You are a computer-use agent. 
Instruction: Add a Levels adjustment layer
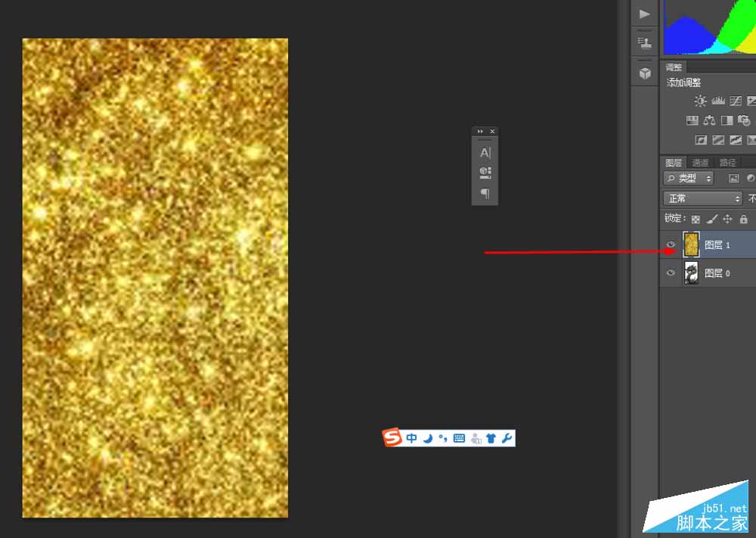[x=718, y=101]
